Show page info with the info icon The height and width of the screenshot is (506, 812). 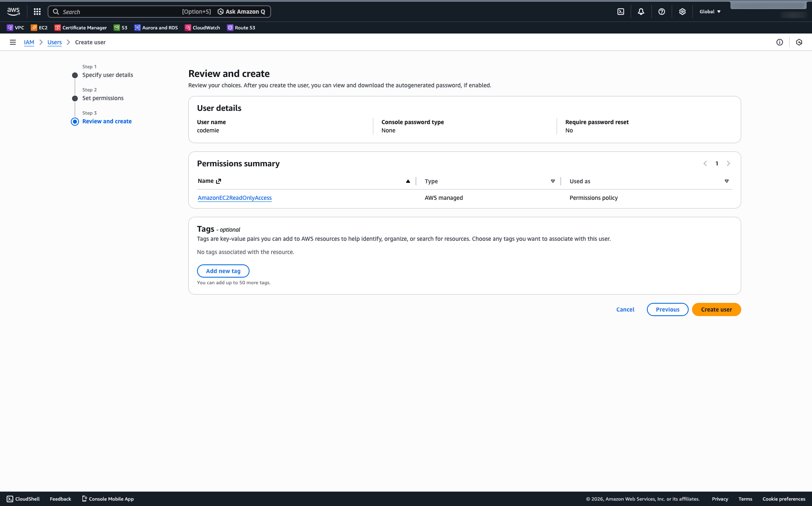pos(780,42)
